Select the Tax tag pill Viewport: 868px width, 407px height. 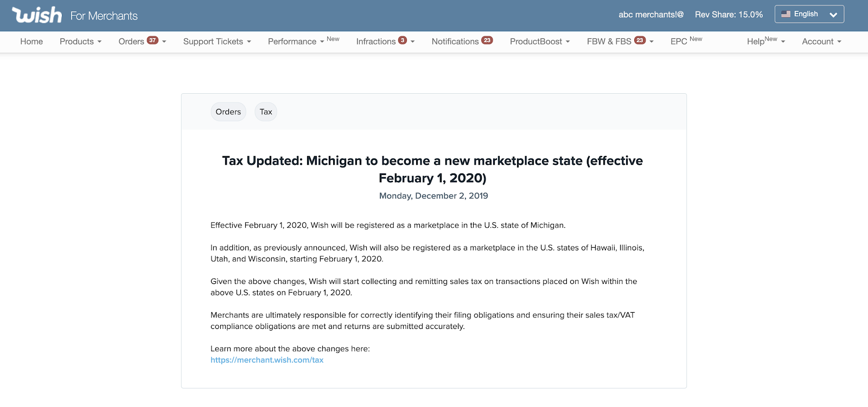tap(266, 112)
